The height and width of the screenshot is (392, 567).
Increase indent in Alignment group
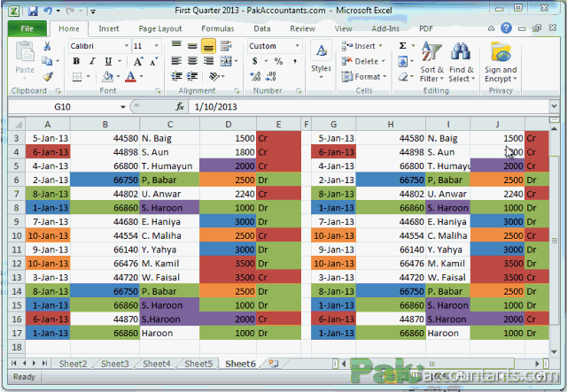tap(192, 76)
